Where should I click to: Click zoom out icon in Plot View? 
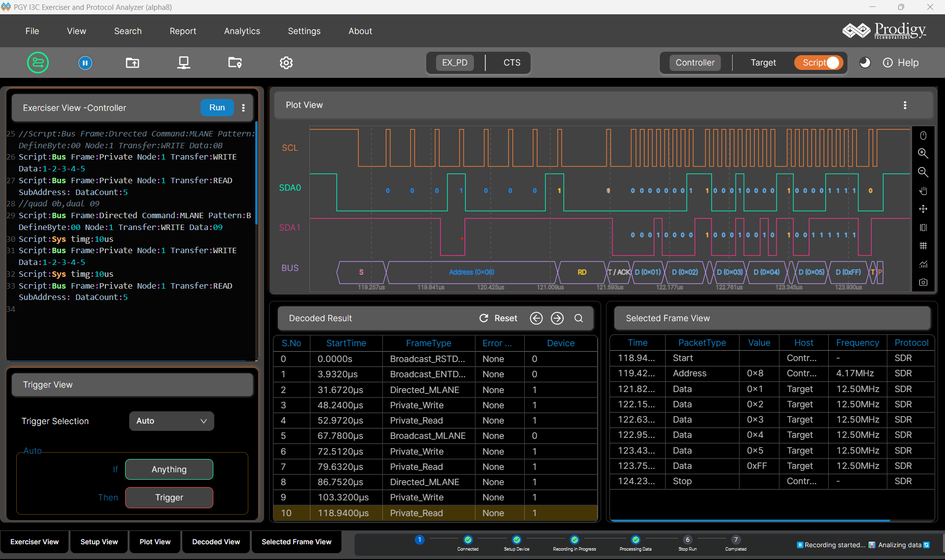pyautogui.click(x=923, y=172)
